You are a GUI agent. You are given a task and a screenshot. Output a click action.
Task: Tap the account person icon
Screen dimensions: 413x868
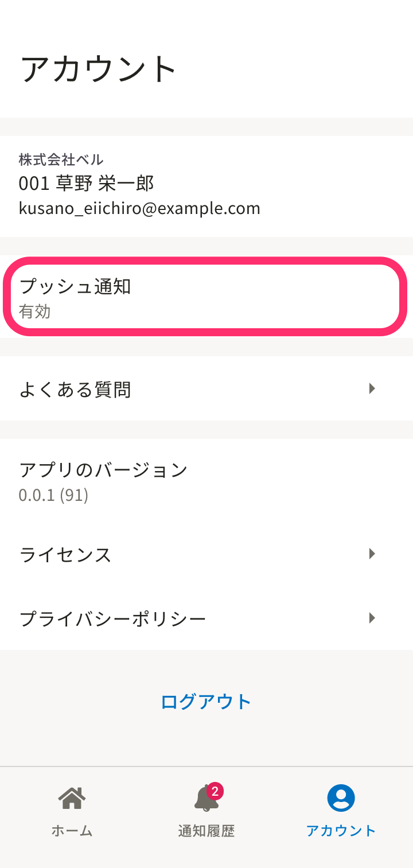[x=341, y=798]
